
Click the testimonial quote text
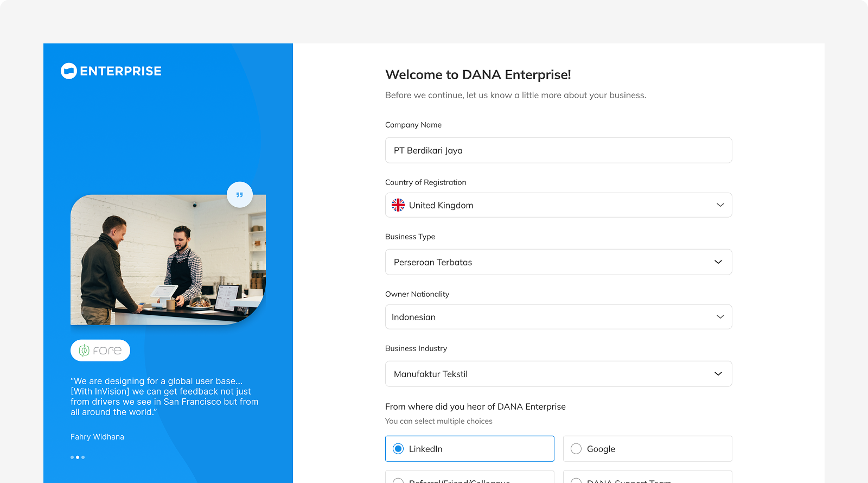point(164,397)
